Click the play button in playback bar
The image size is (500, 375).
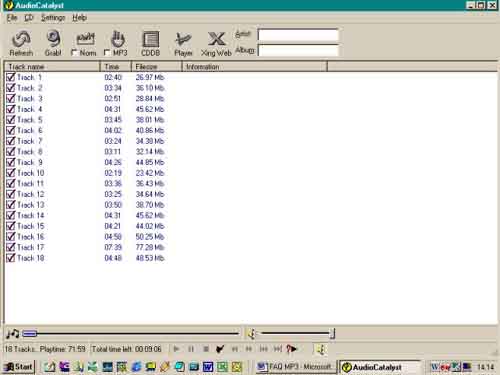(x=176, y=349)
